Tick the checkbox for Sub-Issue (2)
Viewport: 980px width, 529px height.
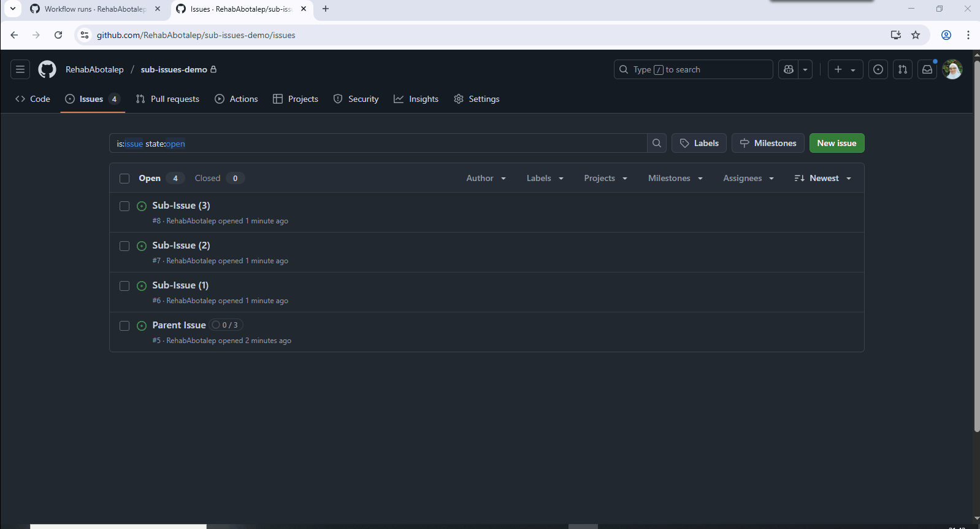[x=124, y=246]
